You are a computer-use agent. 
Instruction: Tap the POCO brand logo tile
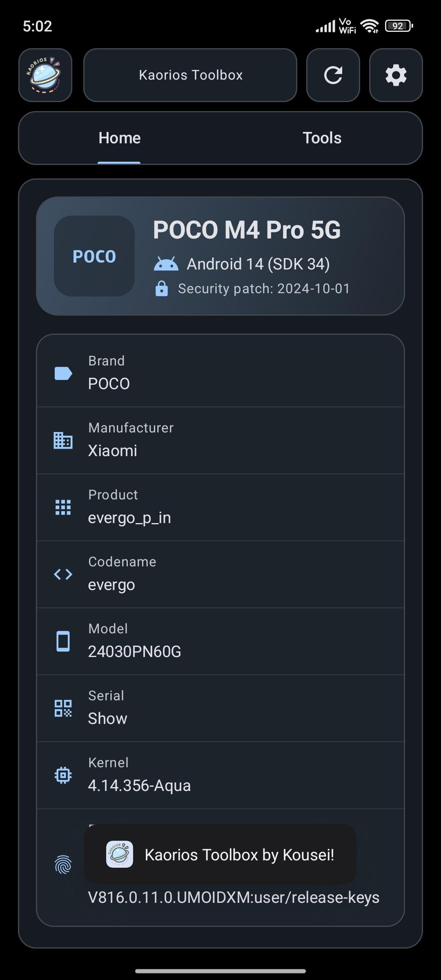coord(94,256)
